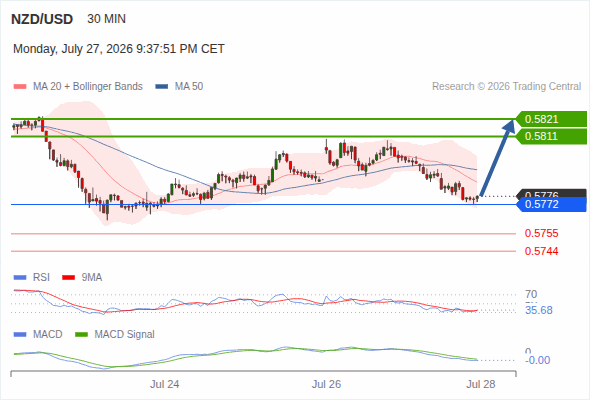This screenshot has height=400, width=590.
Task: Click the 9MA red legend swatch
Action: pos(68,278)
